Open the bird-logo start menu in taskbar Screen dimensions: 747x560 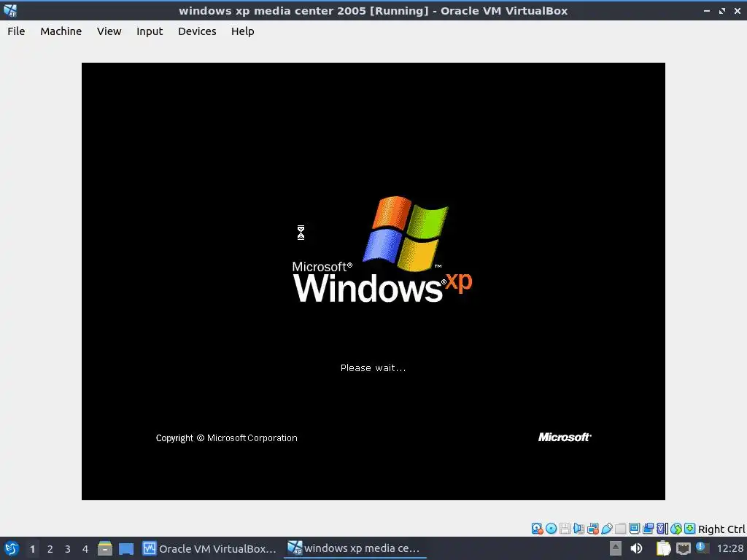point(12,548)
